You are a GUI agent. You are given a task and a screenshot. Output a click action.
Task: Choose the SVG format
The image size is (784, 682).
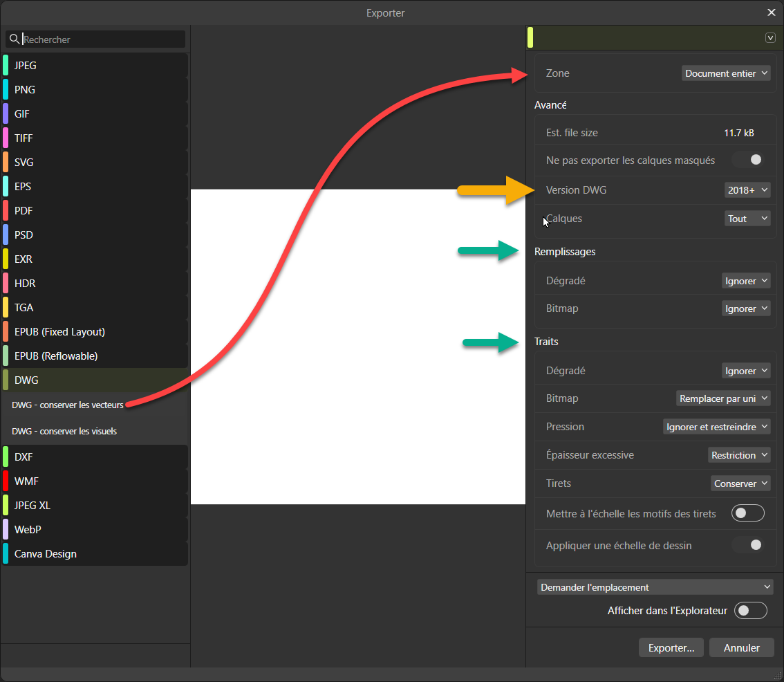click(24, 163)
